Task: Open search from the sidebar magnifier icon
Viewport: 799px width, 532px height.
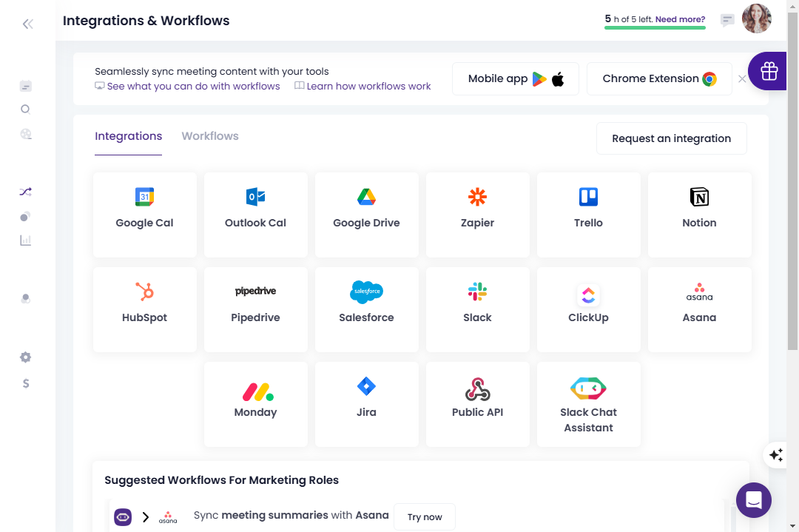Action: tap(25, 110)
